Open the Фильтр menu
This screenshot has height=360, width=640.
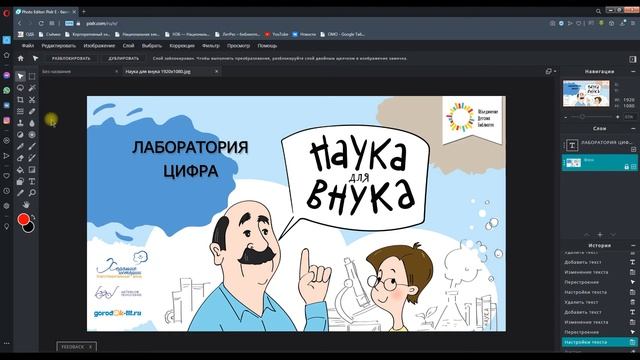211,46
